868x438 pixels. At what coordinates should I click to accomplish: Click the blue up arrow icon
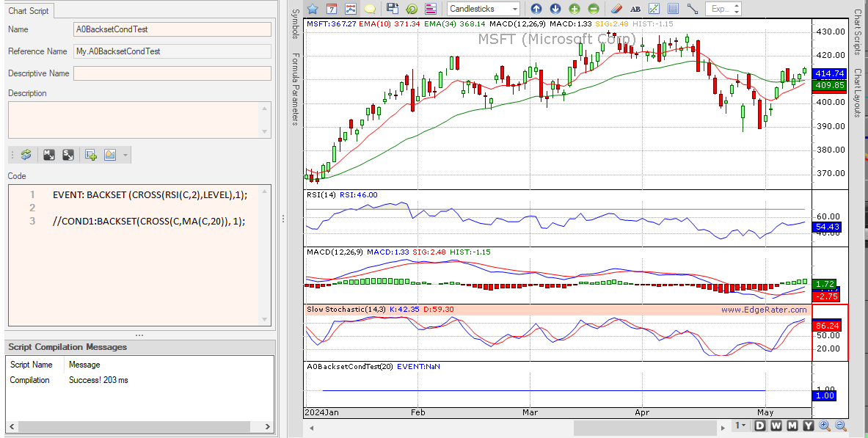point(536,9)
